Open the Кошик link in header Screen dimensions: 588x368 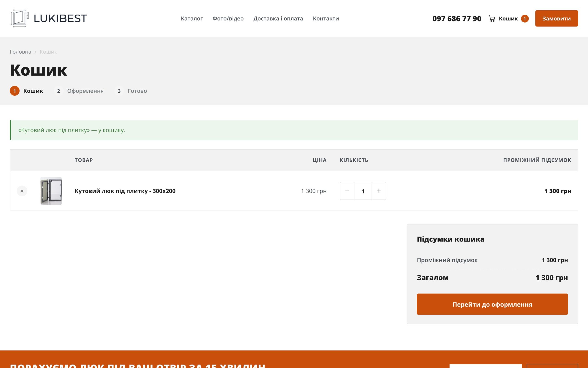coord(508,19)
